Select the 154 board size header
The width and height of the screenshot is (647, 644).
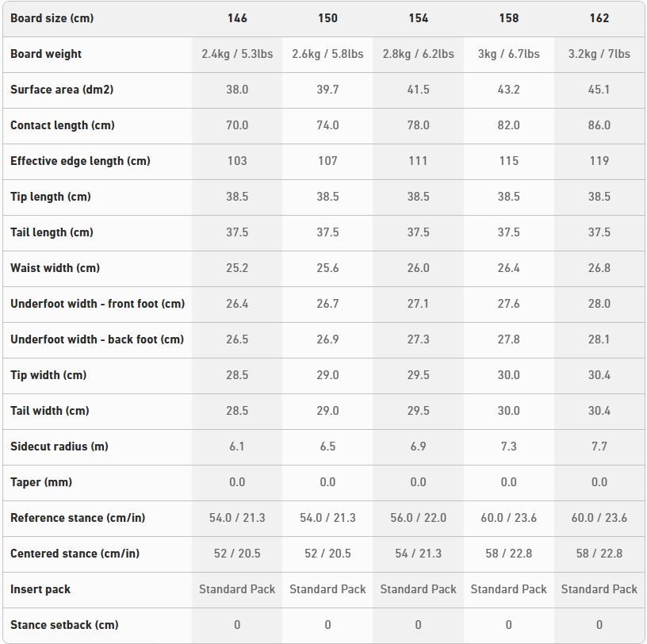(418, 18)
